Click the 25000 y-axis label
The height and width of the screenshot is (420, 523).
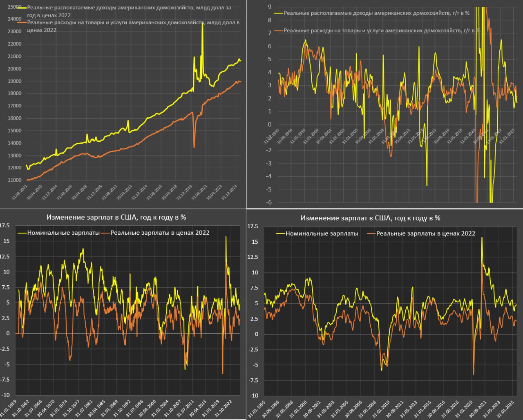15,7
